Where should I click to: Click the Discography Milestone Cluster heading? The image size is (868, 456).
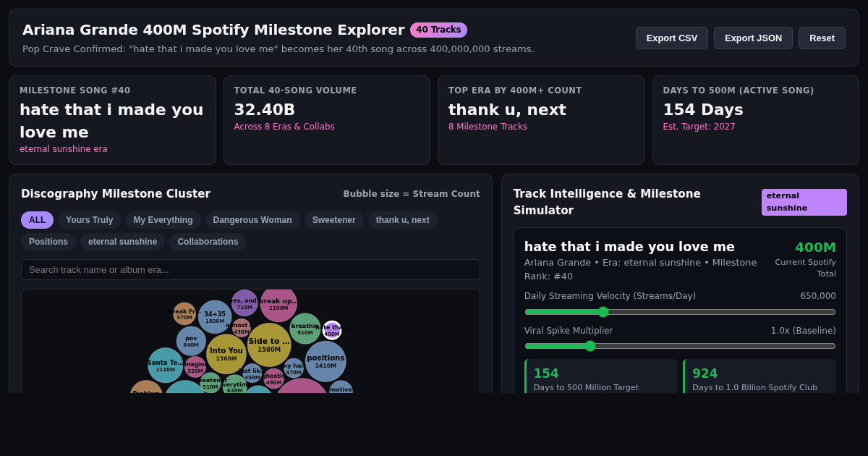pos(116,194)
